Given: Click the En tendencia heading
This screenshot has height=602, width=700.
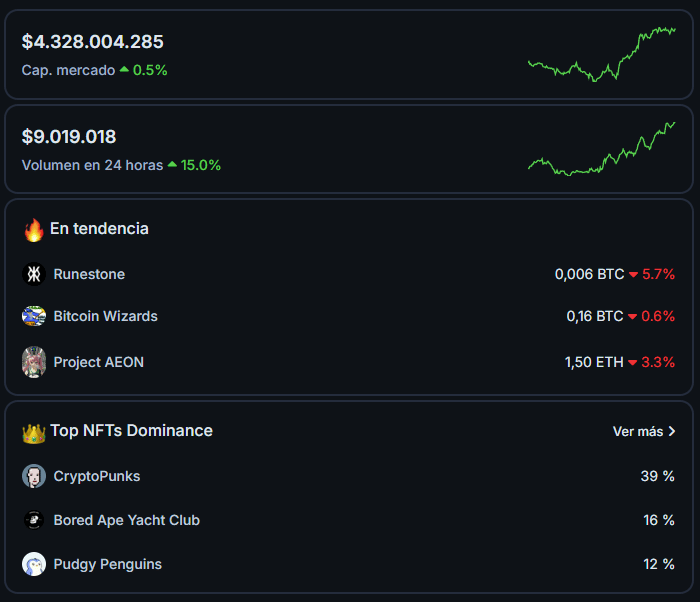Looking at the screenshot, I should (x=99, y=229).
